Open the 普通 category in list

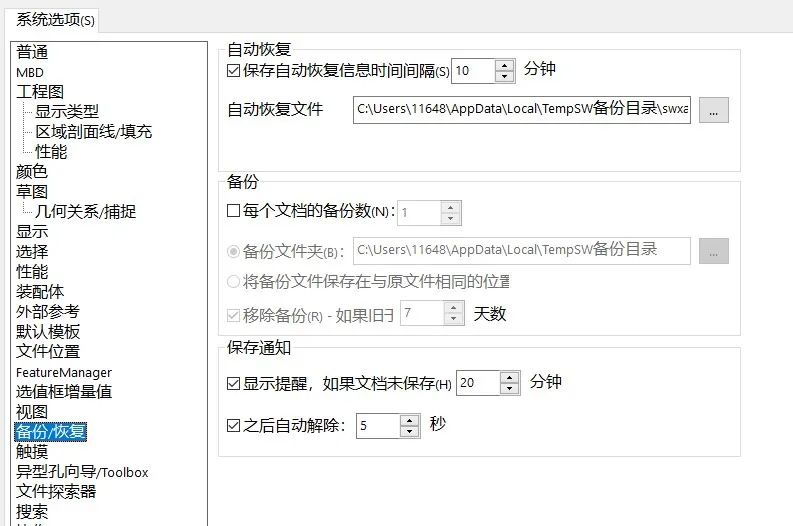click(32, 52)
